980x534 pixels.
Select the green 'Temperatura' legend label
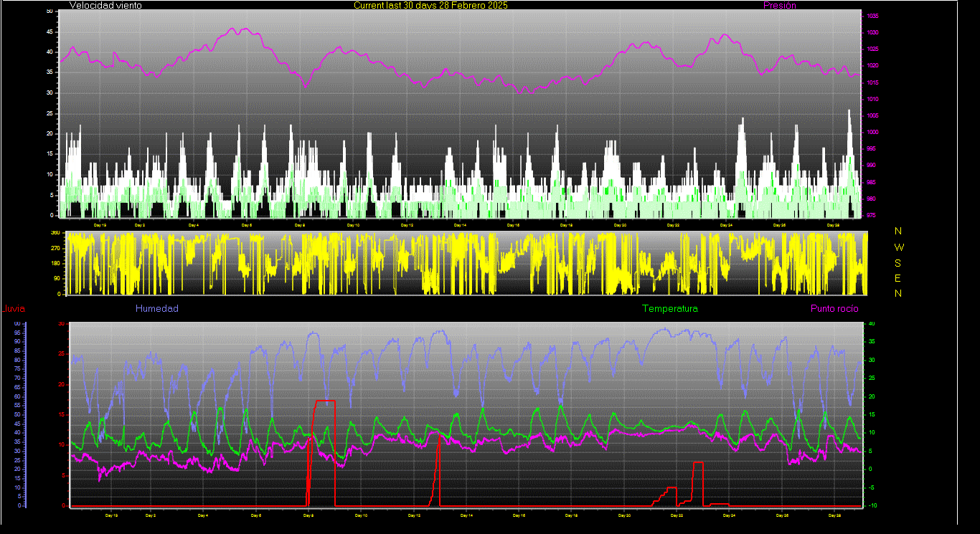669,309
